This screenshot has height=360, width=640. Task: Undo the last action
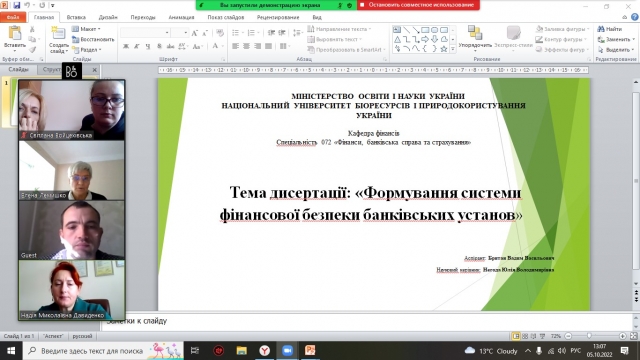pos(27,5)
